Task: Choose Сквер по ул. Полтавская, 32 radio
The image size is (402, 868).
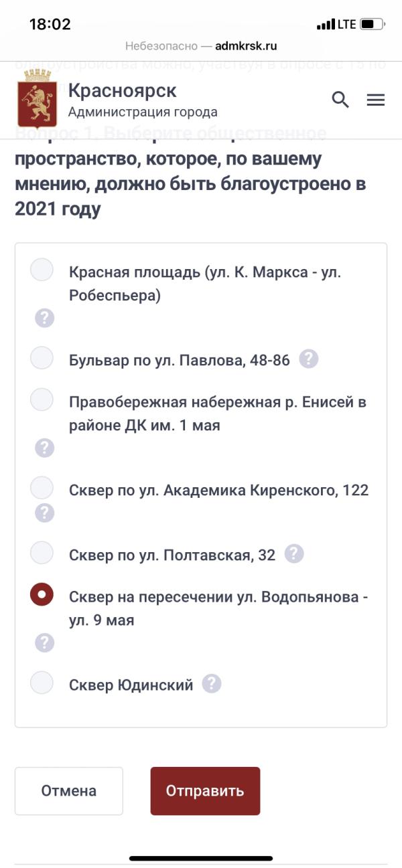Action: pos(42,553)
